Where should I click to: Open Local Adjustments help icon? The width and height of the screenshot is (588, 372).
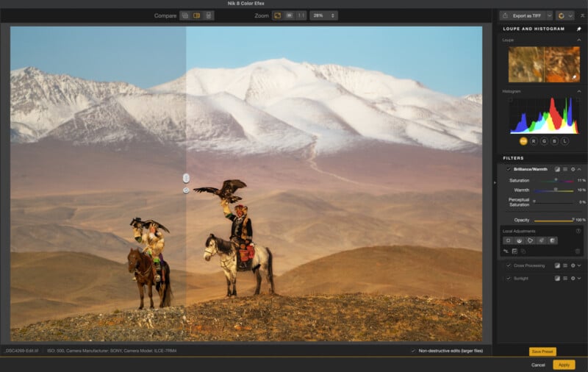(x=578, y=231)
